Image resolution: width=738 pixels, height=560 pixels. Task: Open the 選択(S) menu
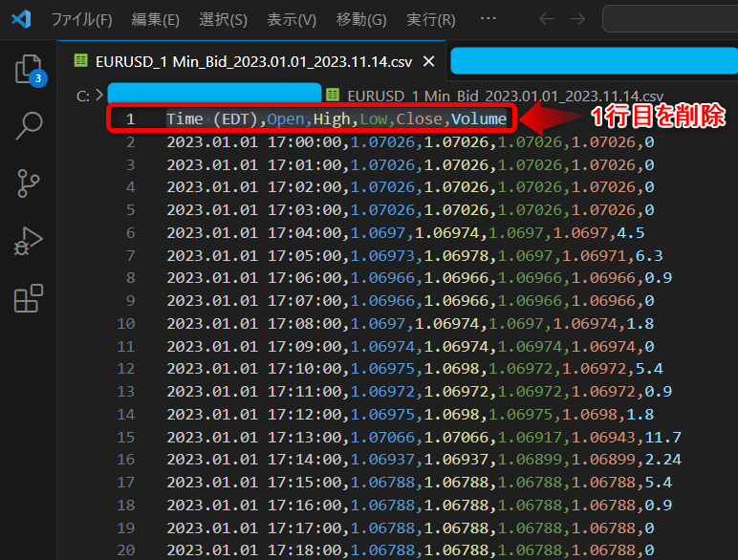click(223, 19)
